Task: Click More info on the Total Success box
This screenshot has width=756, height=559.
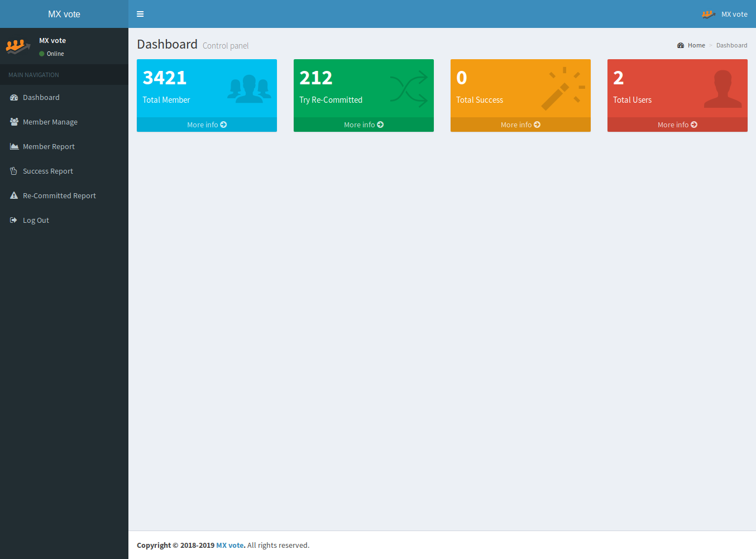Action: [520, 125]
